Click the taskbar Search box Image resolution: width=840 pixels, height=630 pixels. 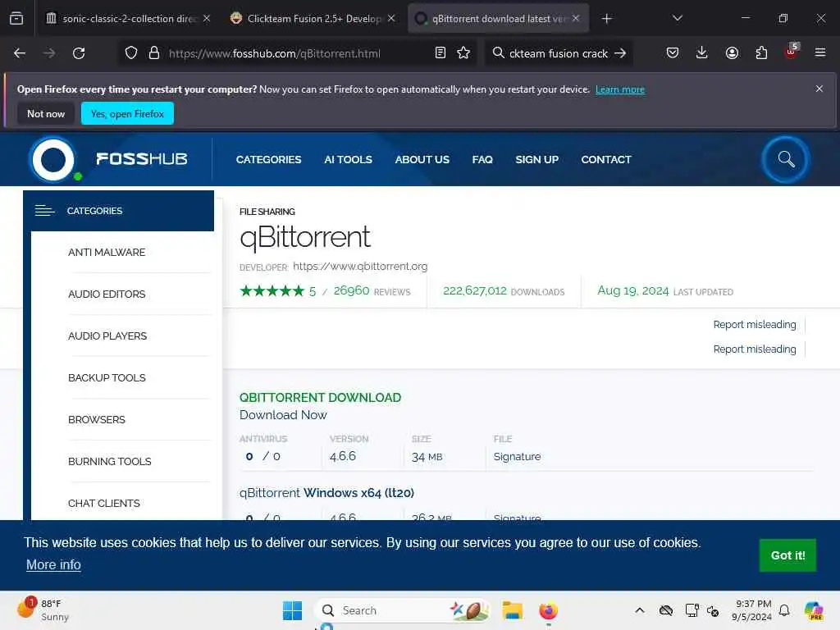(402, 610)
